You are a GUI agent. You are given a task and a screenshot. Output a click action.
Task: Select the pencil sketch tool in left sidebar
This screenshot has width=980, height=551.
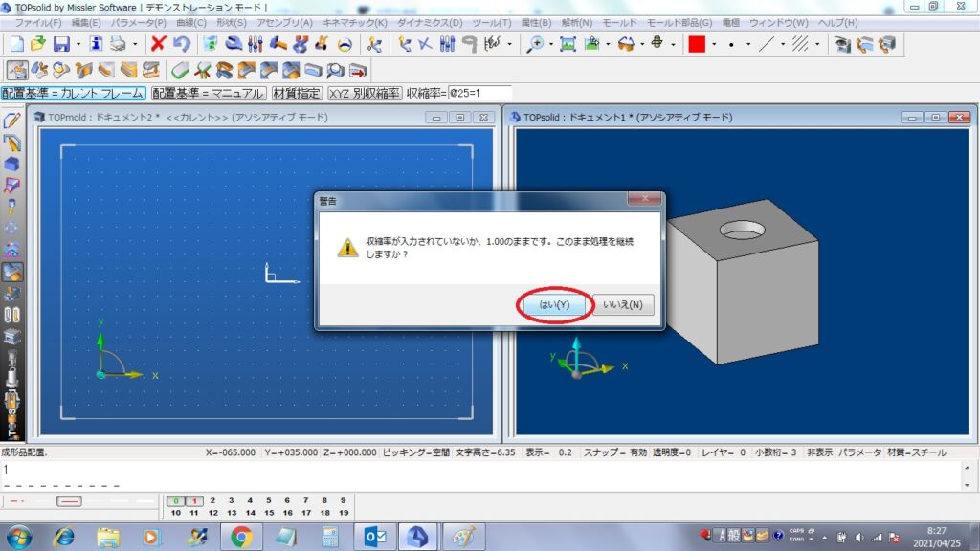(x=11, y=121)
